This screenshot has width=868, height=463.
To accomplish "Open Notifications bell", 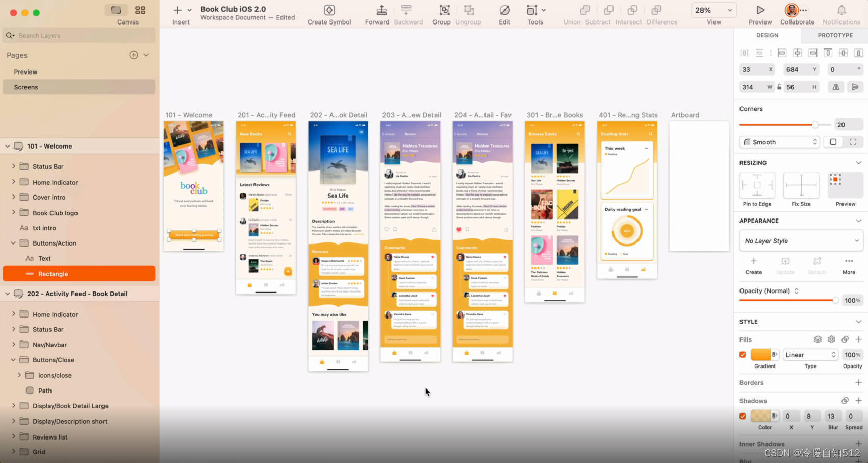I will tap(841, 10).
